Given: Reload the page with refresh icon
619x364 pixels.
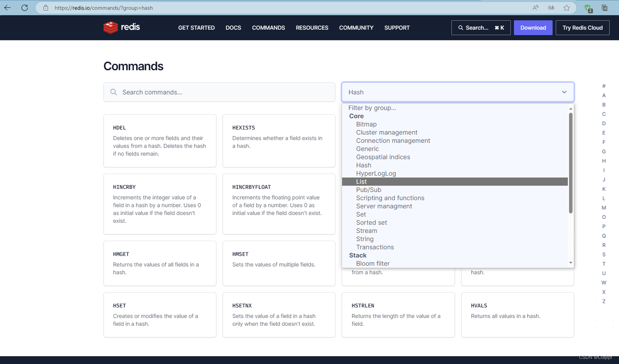Looking at the screenshot, I should pos(25,8).
